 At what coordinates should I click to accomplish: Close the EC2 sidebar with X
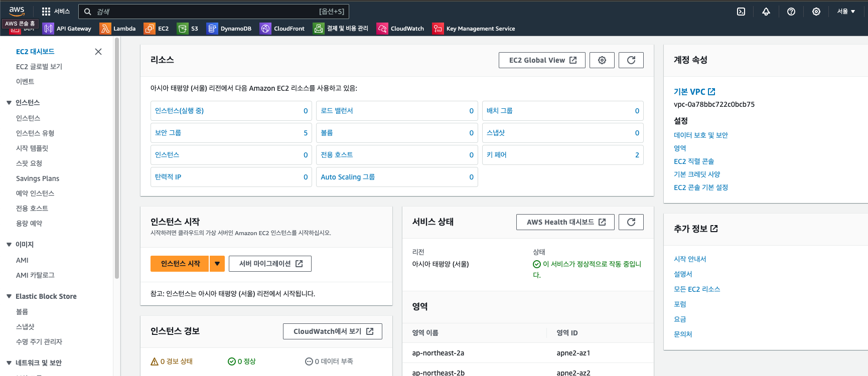tap(98, 52)
